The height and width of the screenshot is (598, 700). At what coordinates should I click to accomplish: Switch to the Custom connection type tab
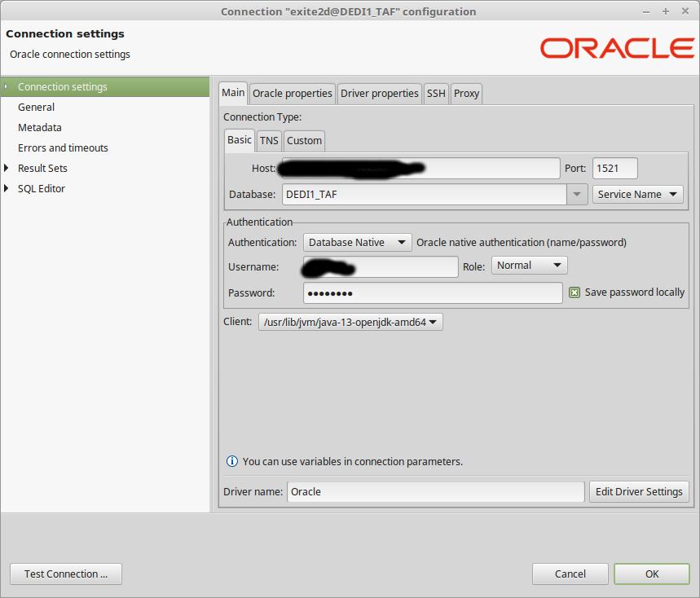point(303,140)
